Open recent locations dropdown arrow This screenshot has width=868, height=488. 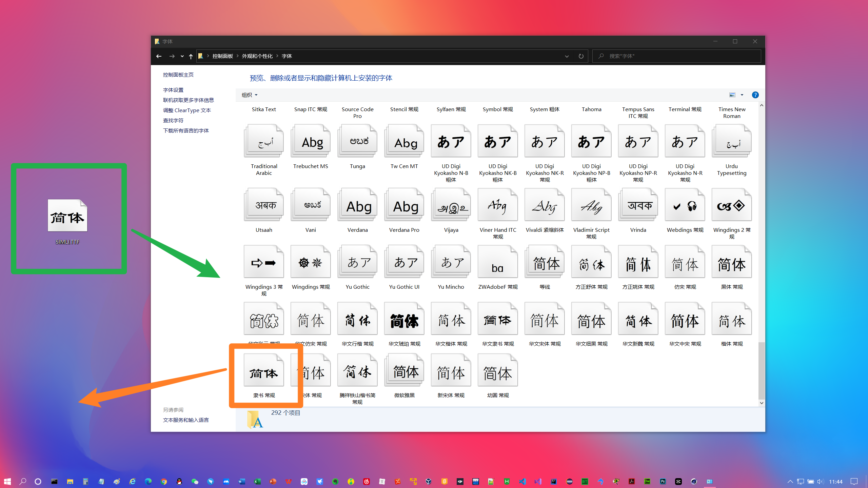182,56
